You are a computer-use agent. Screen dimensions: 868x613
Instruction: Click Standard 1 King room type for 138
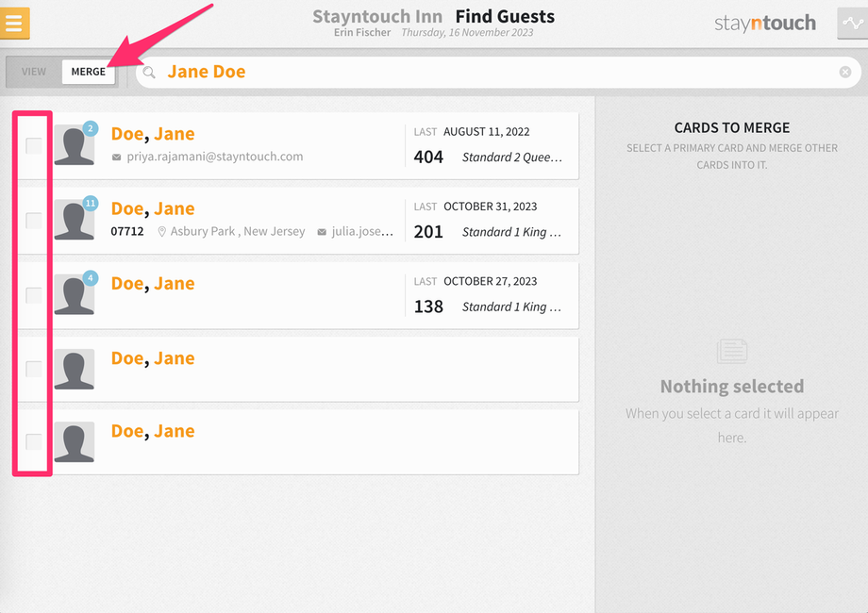(512, 306)
